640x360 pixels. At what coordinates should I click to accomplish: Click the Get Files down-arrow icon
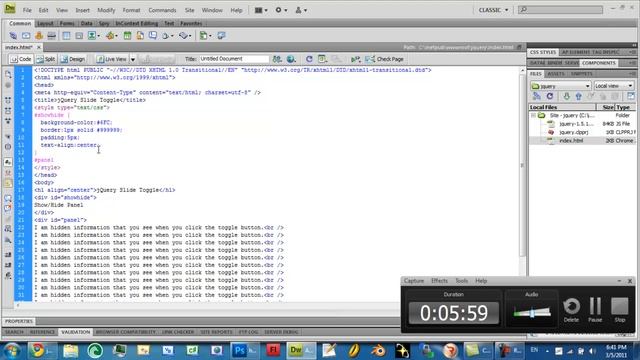pyautogui.click(x=566, y=96)
